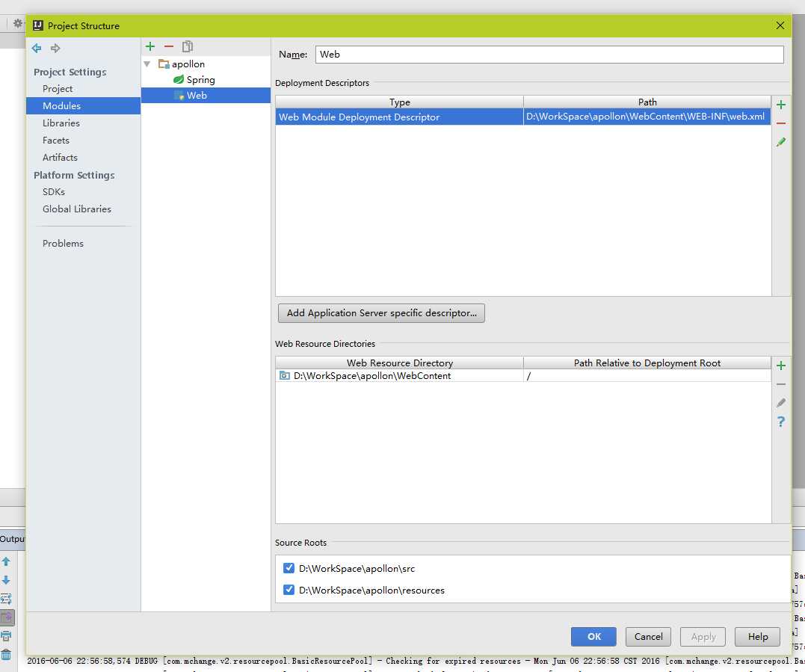
Task: Click Add Application Server specific descriptor
Action: pyautogui.click(x=381, y=313)
